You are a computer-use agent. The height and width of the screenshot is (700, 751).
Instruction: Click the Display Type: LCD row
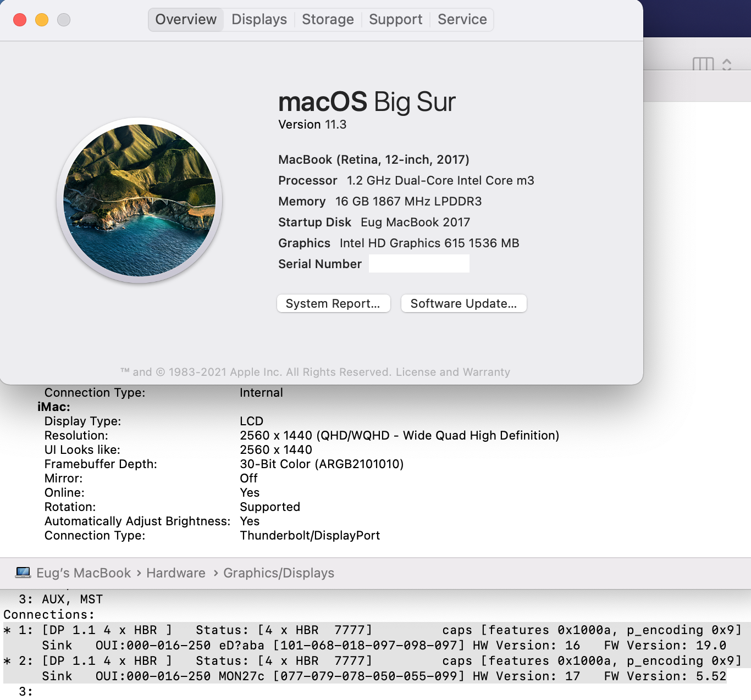154,421
